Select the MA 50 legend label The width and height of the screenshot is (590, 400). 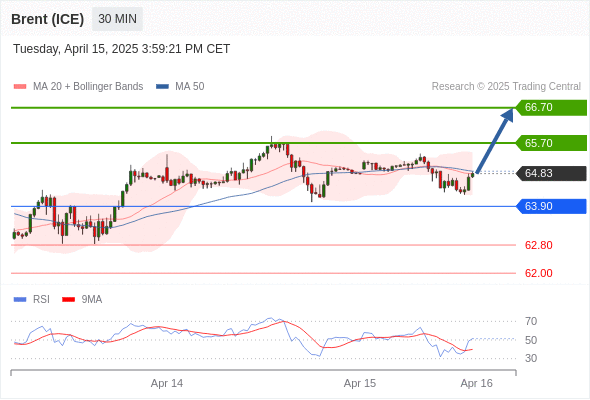tap(190, 87)
